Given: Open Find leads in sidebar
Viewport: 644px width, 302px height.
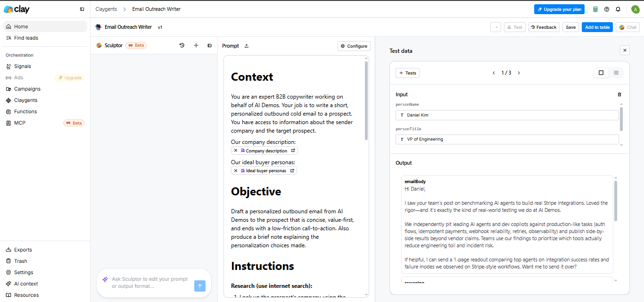Looking at the screenshot, I should [45, 38].
